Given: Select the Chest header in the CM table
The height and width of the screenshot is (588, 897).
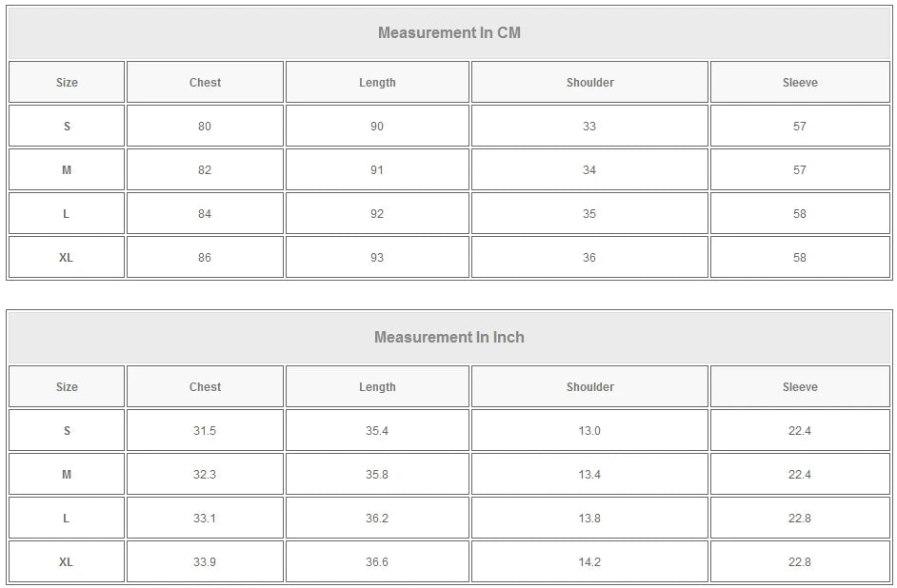Looking at the screenshot, I should [x=205, y=83].
